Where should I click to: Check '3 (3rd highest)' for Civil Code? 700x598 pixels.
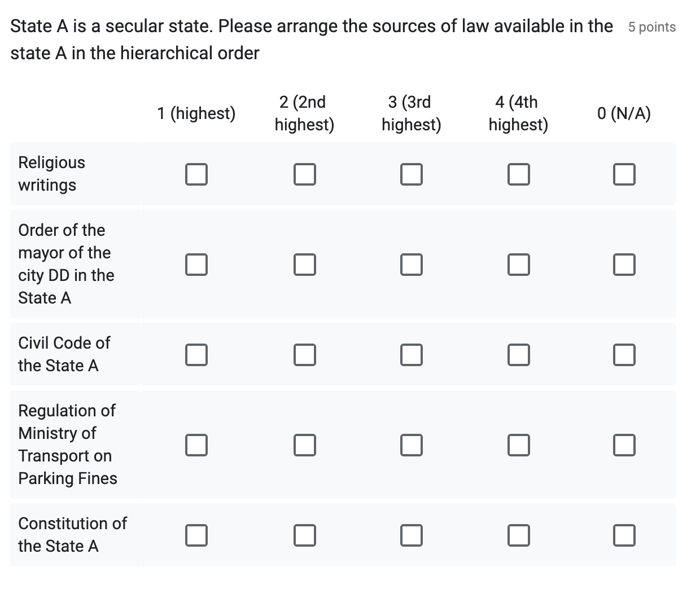tap(411, 355)
